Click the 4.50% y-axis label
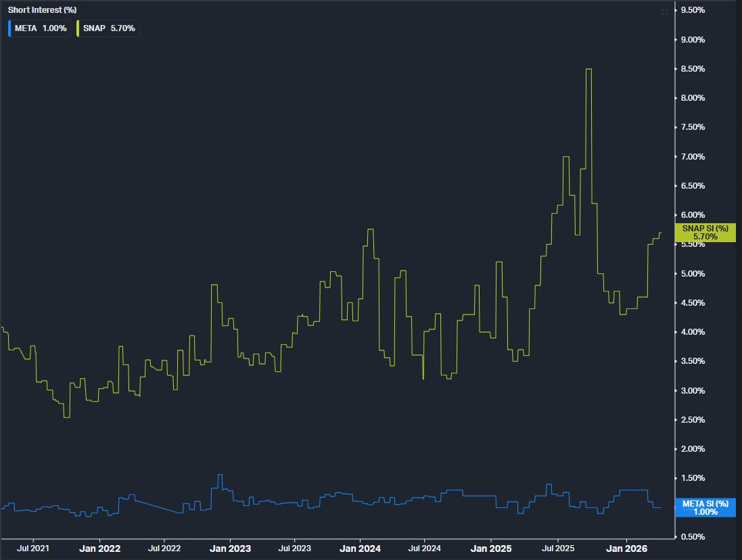The height and width of the screenshot is (560, 742). tap(693, 303)
